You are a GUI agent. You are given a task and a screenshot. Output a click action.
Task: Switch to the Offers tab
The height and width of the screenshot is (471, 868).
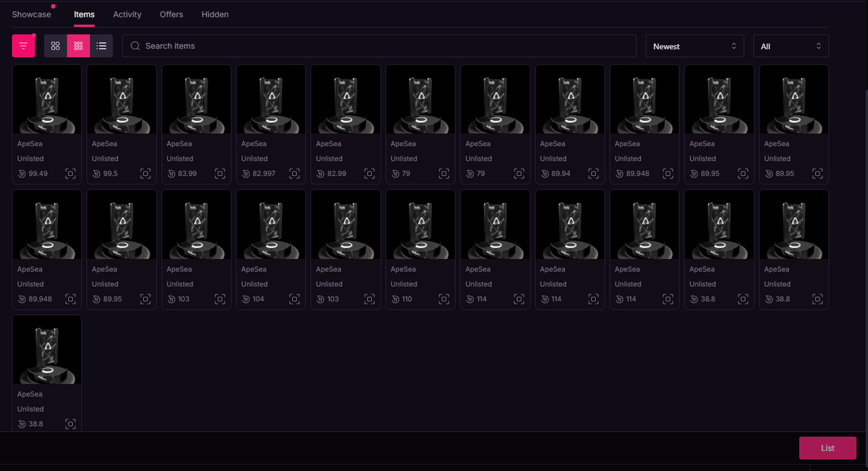coord(171,14)
